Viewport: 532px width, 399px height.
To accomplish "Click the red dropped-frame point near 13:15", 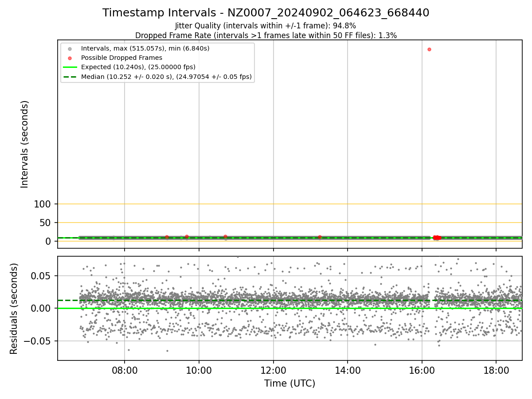I will click(x=320, y=237).
